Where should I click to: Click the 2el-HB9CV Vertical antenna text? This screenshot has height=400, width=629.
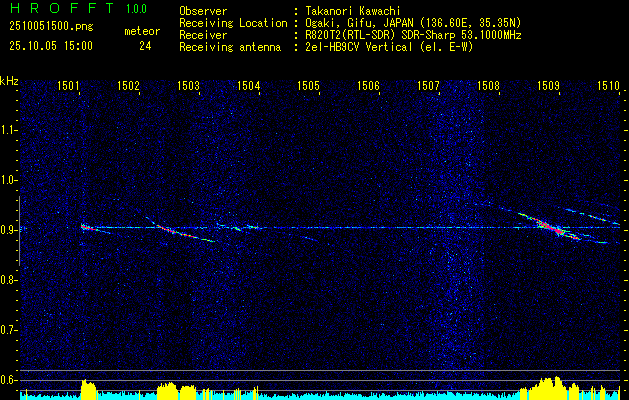coord(389,47)
